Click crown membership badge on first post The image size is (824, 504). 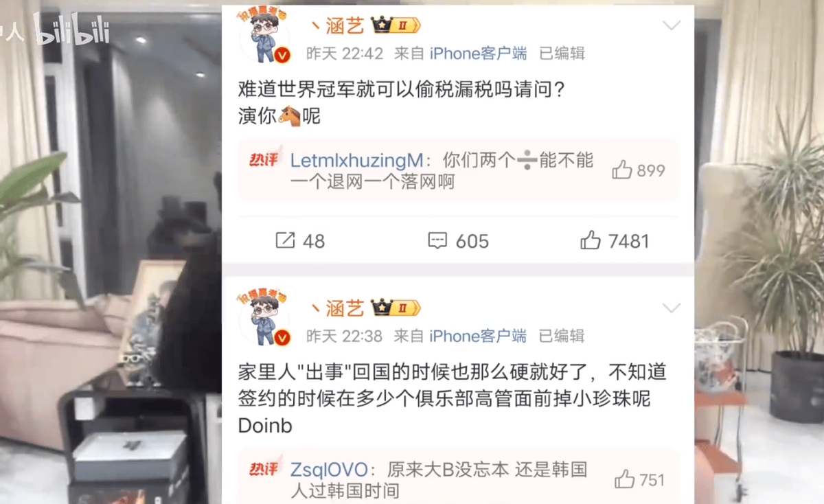point(395,26)
